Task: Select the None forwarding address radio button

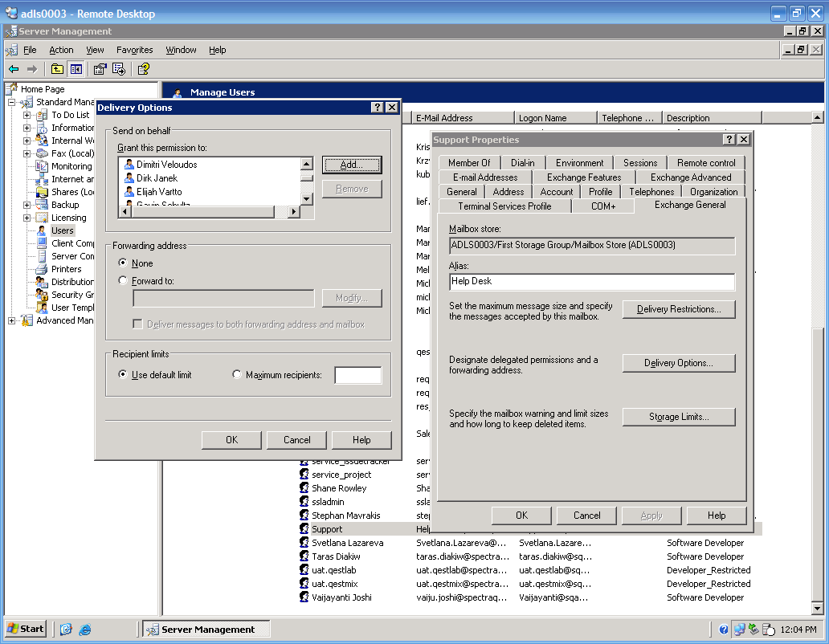Action: tap(123, 263)
